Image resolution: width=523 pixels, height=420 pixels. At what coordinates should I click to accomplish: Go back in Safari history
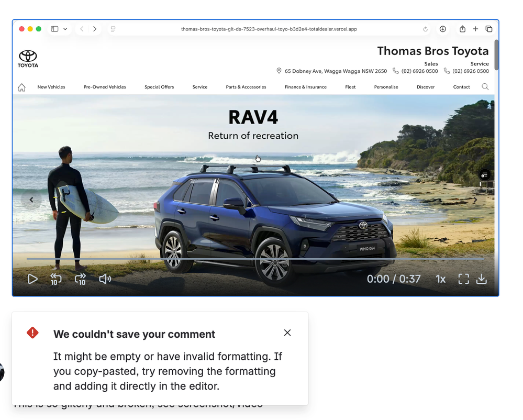(x=82, y=29)
